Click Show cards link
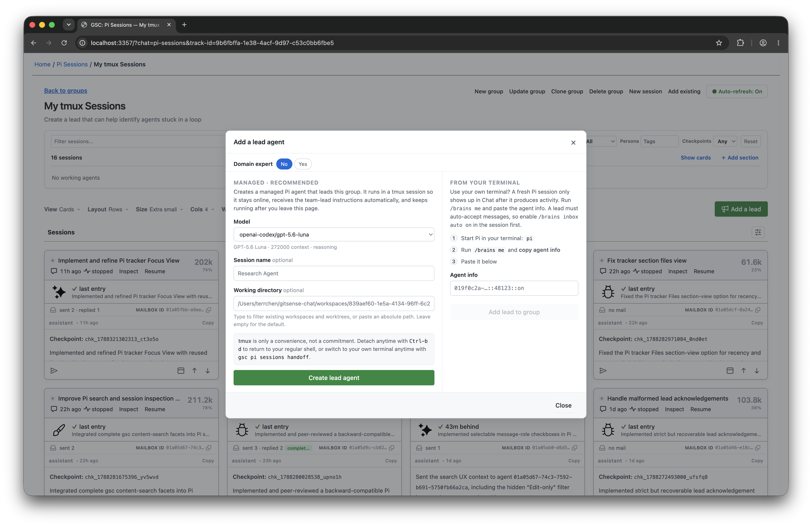Image resolution: width=812 pixels, height=527 pixels. (x=696, y=157)
